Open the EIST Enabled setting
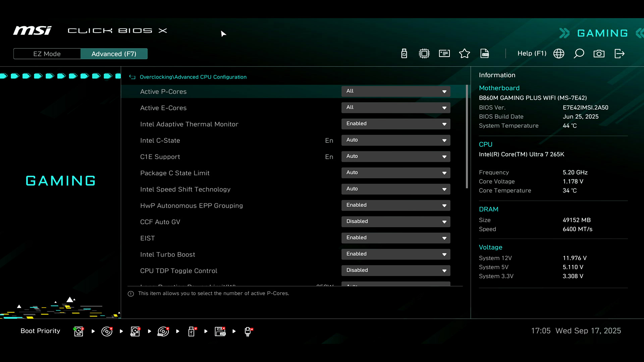This screenshot has height=362, width=644. 396,238
